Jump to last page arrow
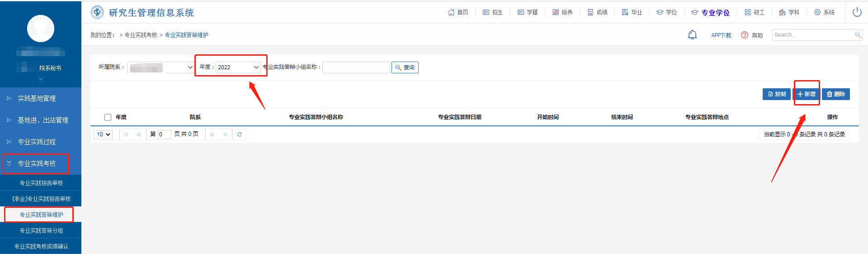868x254 pixels. tap(225, 134)
